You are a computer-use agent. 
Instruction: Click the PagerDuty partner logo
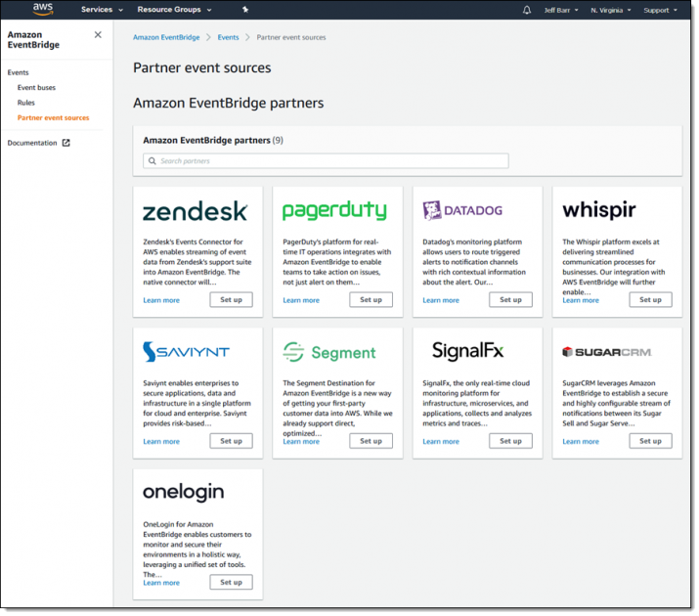(334, 211)
